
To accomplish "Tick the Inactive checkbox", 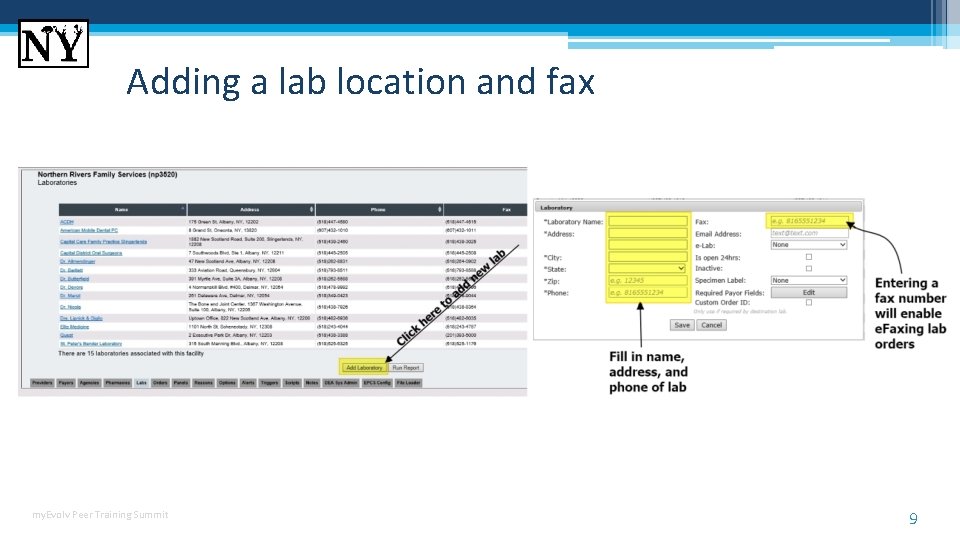I will pyautogui.click(x=809, y=269).
